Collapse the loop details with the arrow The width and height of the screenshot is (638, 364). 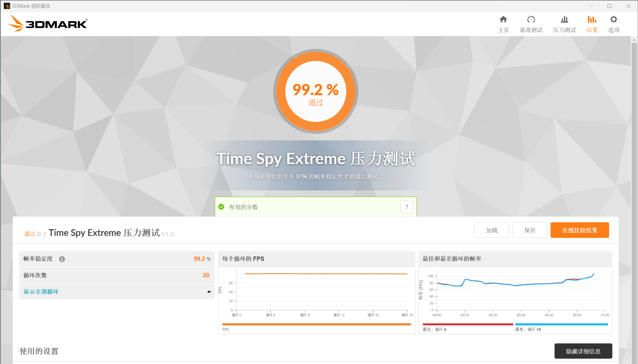coord(208,291)
